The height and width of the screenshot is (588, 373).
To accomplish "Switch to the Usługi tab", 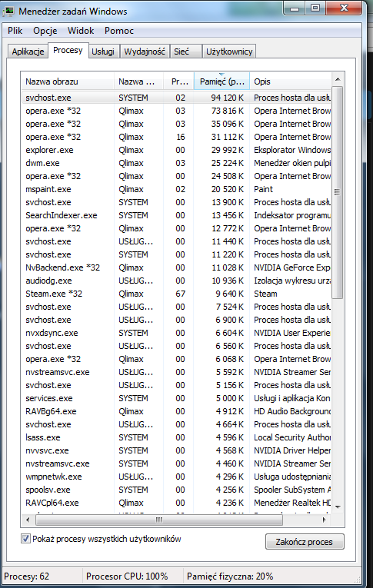I will coord(103,51).
